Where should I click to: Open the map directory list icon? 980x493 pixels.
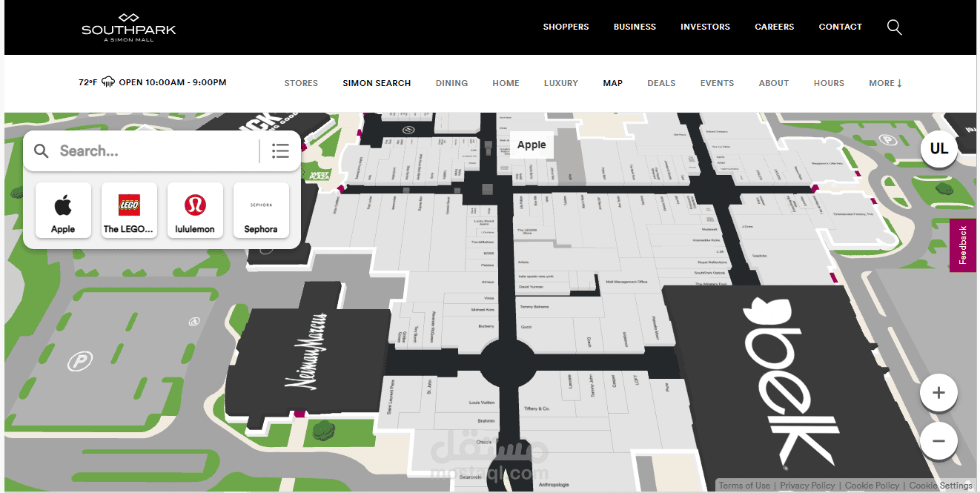pos(280,151)
